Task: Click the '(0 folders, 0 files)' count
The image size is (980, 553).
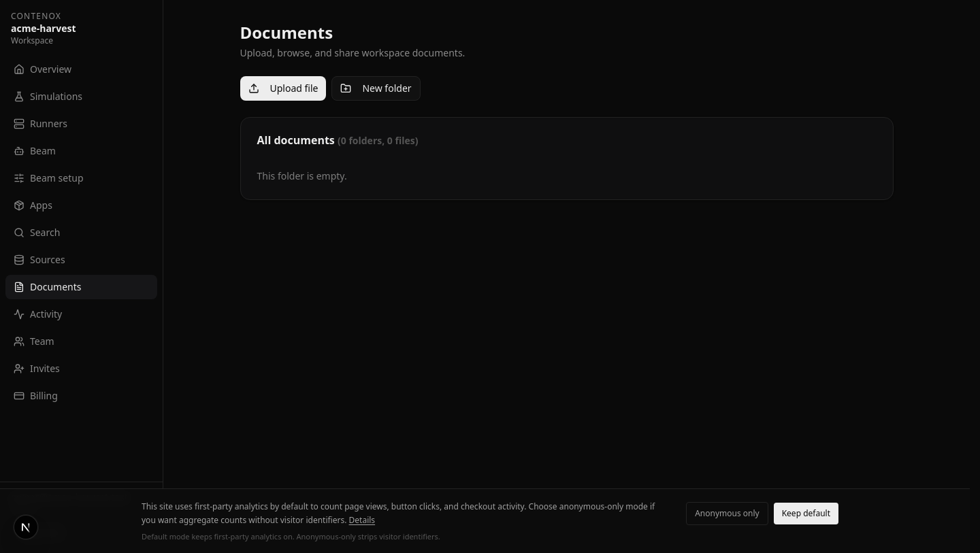Action: (x=378, y=141)
